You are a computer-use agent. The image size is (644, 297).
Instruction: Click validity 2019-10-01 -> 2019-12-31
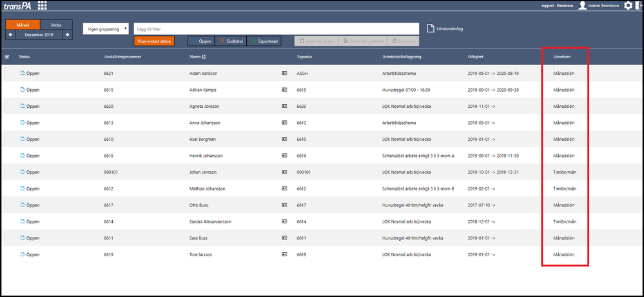click(x=493, y=172)
